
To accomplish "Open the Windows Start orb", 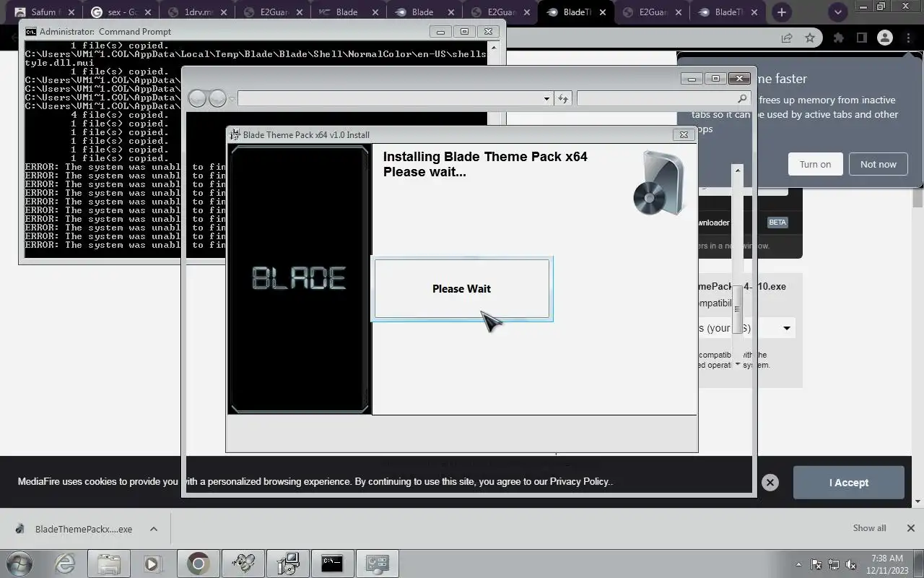I will pyautogui.click(x=19, y=564).
